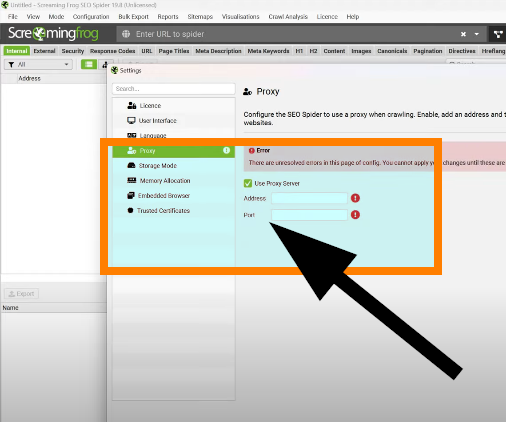Switch to the H1 tab

coord(299,51)
